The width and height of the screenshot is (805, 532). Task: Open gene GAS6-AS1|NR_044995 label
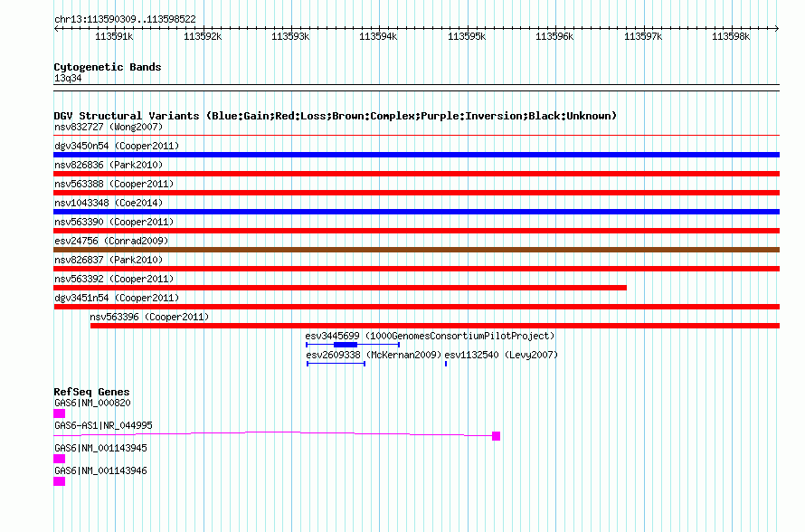coord(103,426)
